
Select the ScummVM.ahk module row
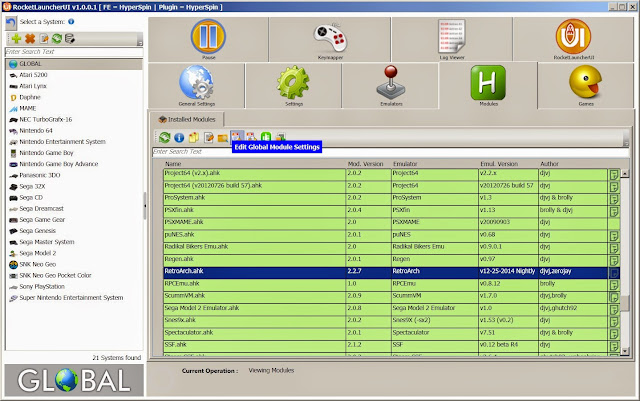pyautogui.click(x=391, y=296)
